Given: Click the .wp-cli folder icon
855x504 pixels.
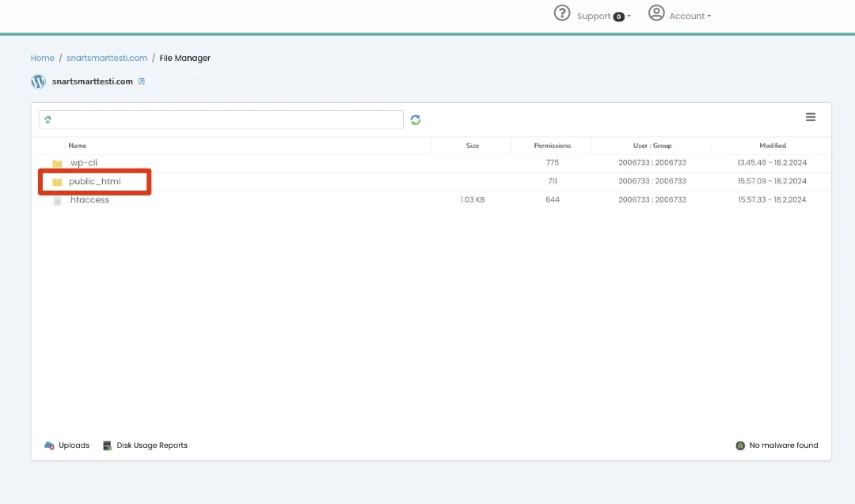Looking at the screenshot, I should pyautogui.click(x=57, y=164).
